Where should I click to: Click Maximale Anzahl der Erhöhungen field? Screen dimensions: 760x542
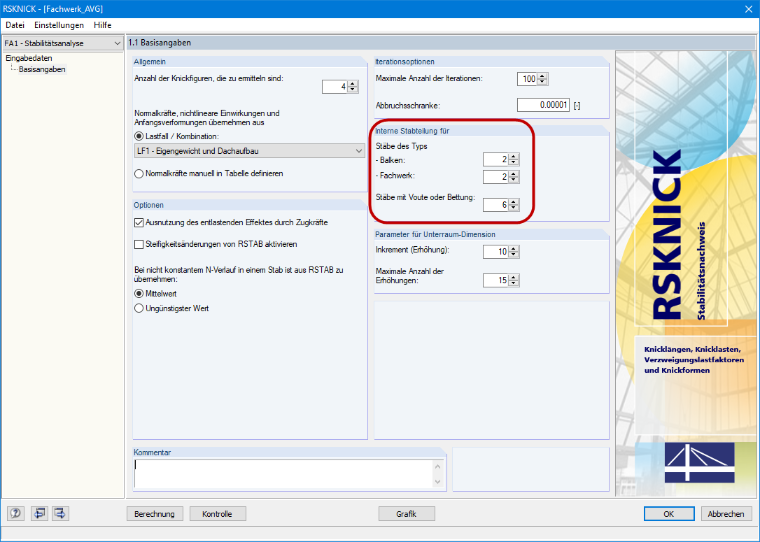pyautogui.click(x=496, y=280)
